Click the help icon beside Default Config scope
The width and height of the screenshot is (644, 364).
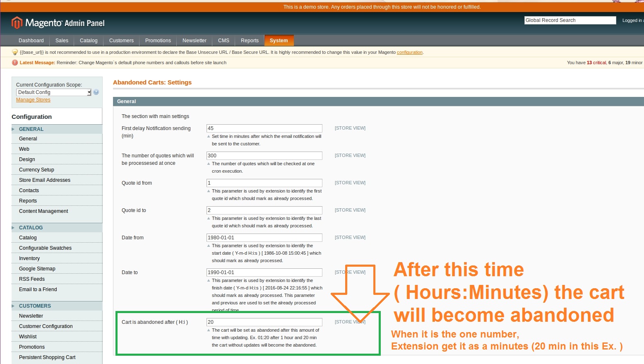point(96,92)
